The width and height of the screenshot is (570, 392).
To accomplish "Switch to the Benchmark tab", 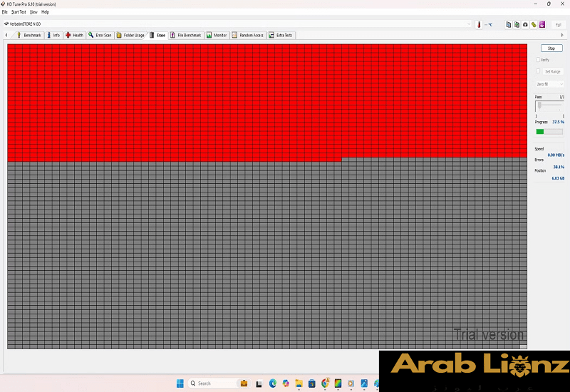I will point(29,35).
